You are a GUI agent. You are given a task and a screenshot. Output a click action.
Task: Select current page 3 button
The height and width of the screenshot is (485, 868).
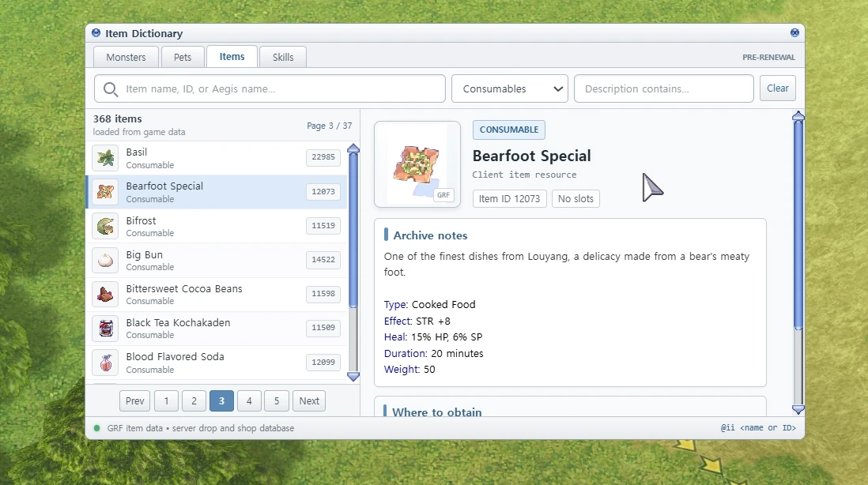point(221,401)
